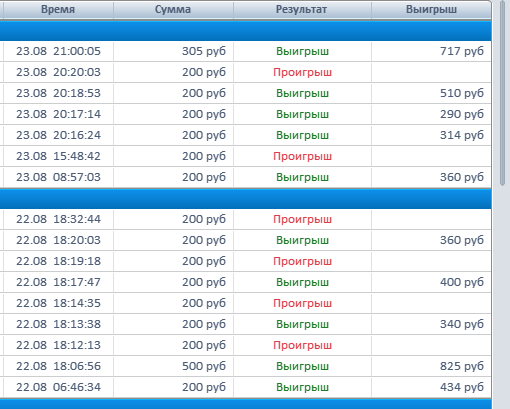Click Проигрыш in the 20:20:03 row
This screenshot has width=510, height=409.
pos(302,72)
